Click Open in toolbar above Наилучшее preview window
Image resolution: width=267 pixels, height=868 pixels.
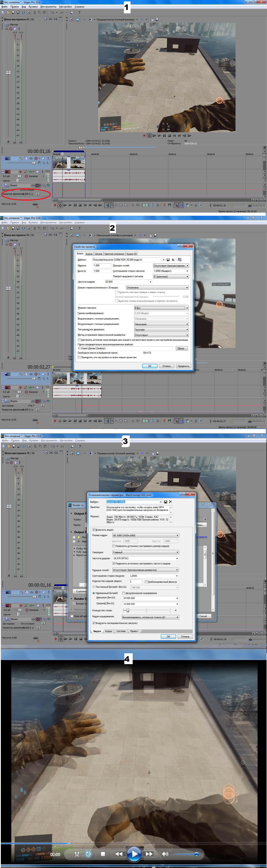pos(8,228)
